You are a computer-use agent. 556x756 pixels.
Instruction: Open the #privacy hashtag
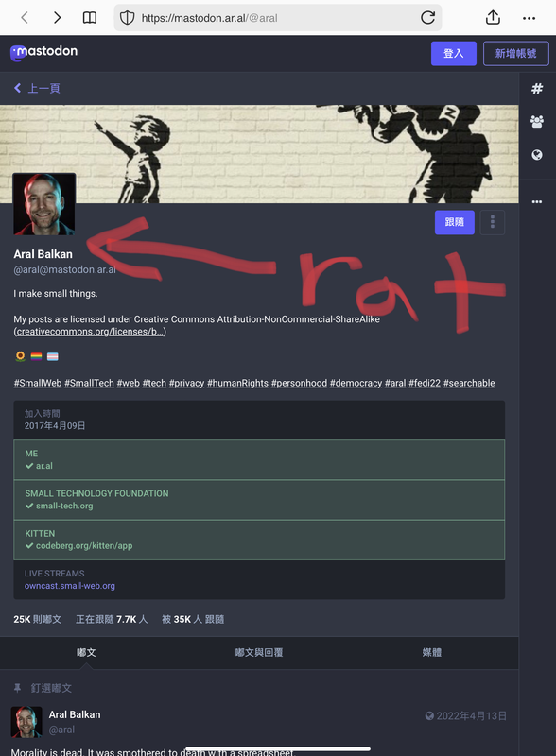(186, 384)
